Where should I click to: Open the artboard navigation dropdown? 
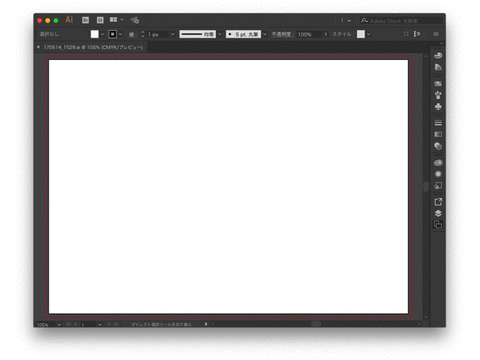[x=100, y=324]
